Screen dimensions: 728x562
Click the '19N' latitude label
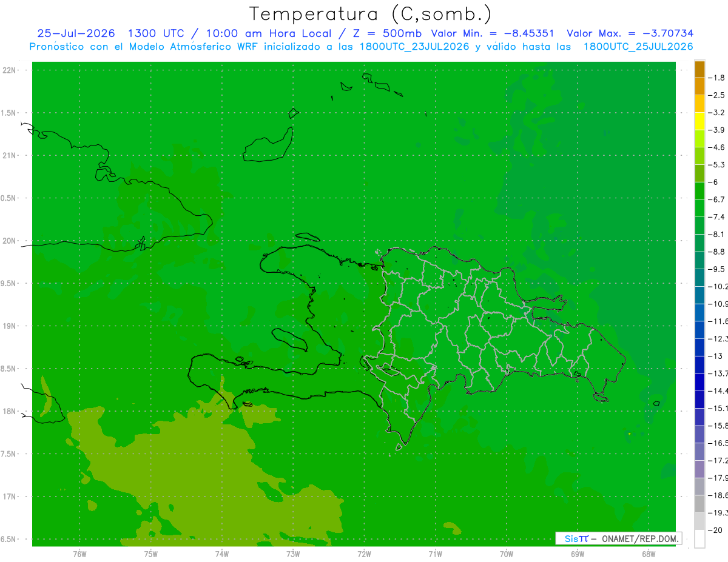coord(9,326)
